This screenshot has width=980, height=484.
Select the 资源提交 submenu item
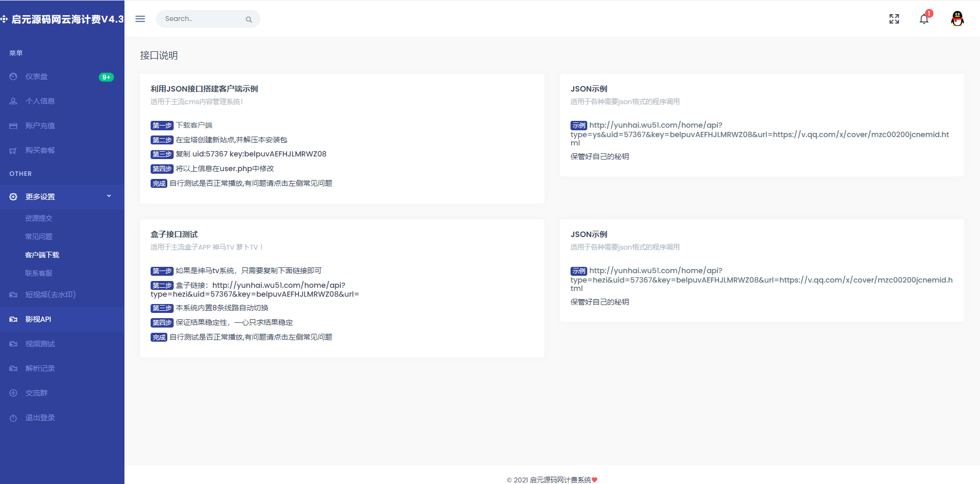39,218
